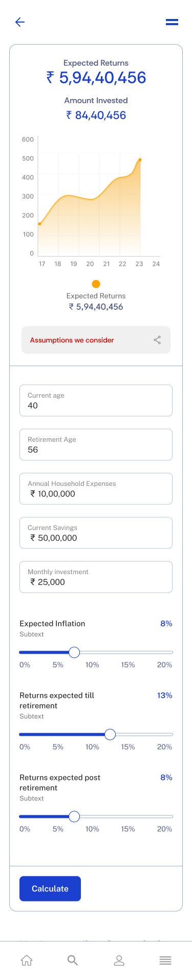Screen dimensions: 192x980
Task: Select the Monthly investment field
Action: 96,577
